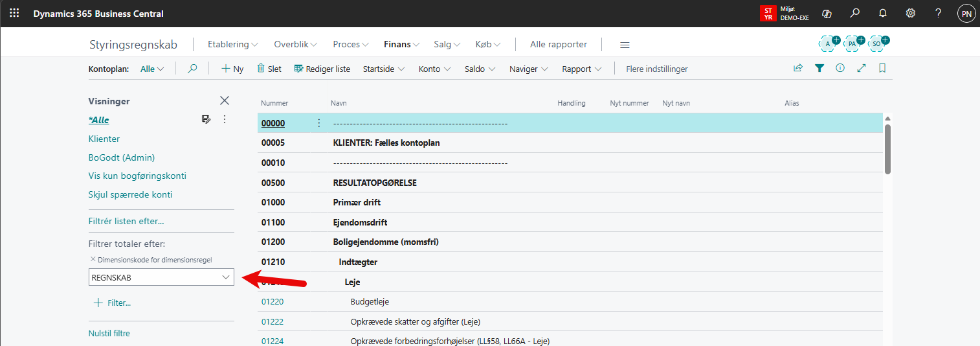Click the help question mark icon
Screen dimensions: 980x346
938,14
